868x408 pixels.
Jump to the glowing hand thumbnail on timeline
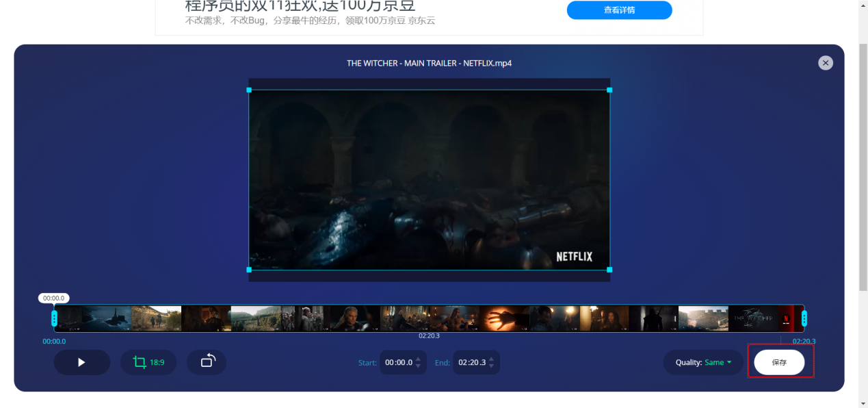tap(504, 318)
